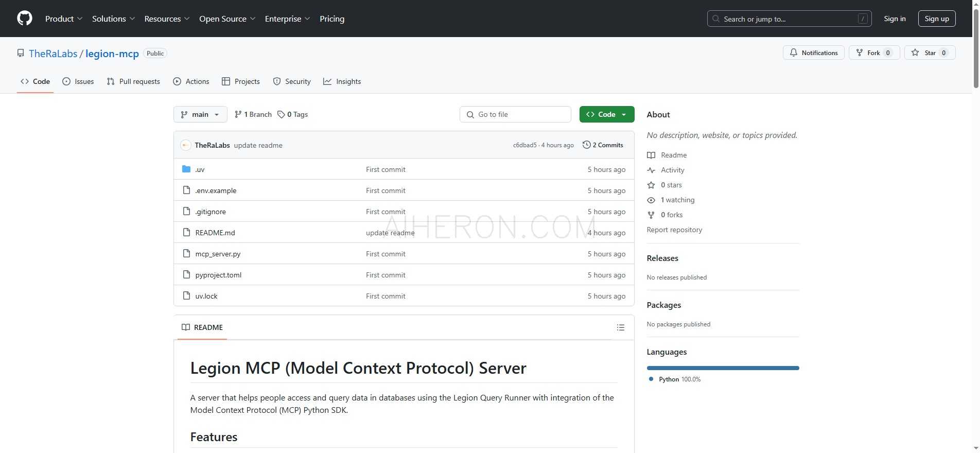Viewport: 980px width, 453px height.
Task: Open the .uv folder icon
Action: coord(186,169)
